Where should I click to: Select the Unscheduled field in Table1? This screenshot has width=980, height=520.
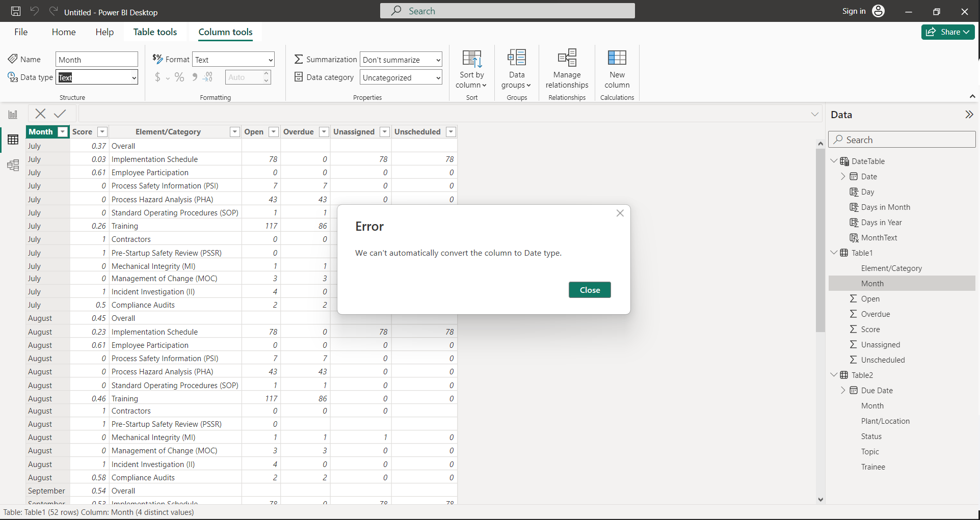pos(883,360)
